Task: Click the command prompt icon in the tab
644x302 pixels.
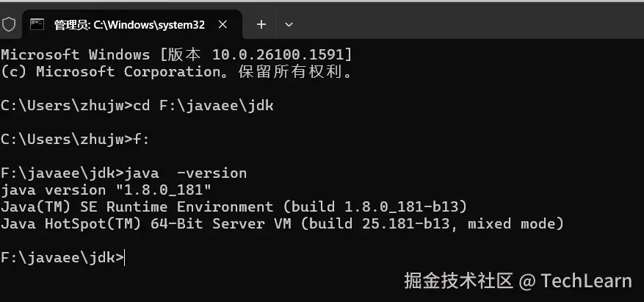Action: [x=37, y=25]
